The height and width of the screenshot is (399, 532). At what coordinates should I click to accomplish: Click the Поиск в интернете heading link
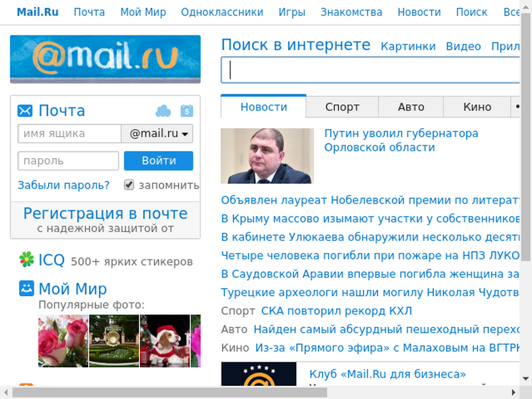pyautogui.click(x=296, y=45)
